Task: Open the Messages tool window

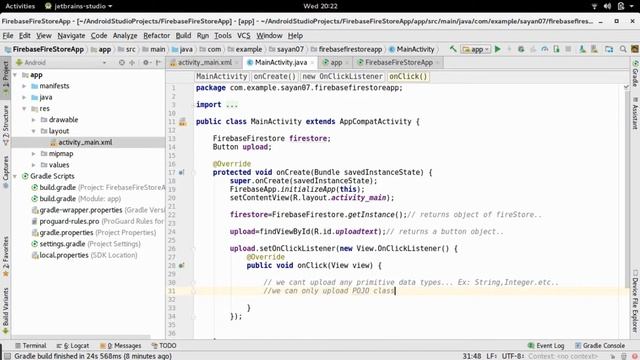Action: point(121,346)
